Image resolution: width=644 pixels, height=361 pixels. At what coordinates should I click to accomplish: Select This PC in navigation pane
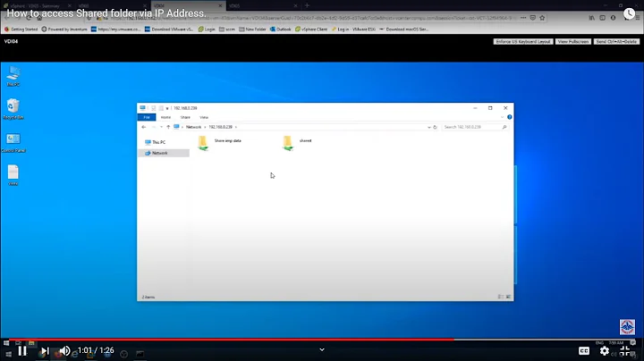tap(158, 142)
